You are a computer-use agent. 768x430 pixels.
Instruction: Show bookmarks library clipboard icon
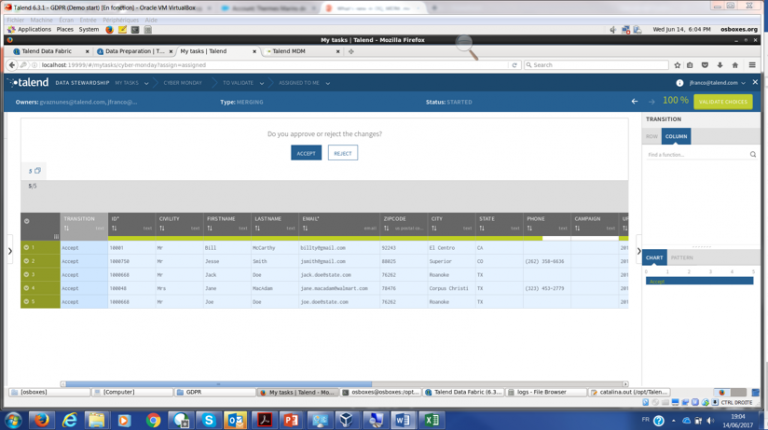coord(690,65)
